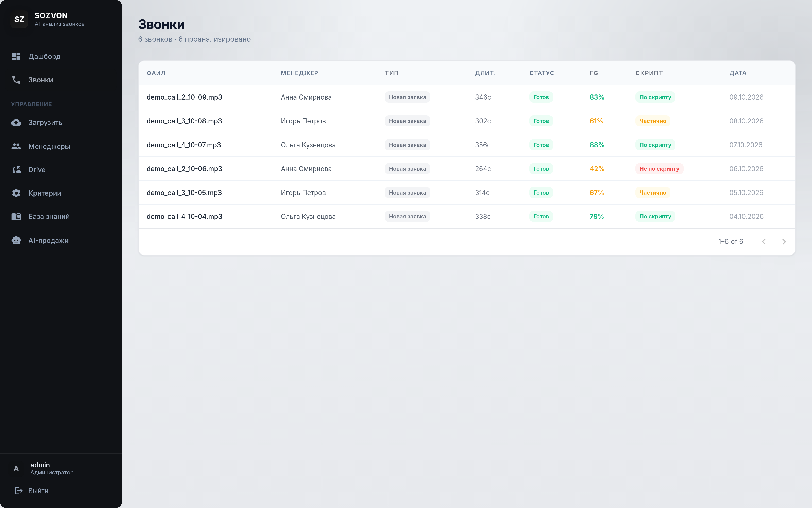
Task: Click the МЕНЕДЖЕР column header
Action: coord(299,73)
